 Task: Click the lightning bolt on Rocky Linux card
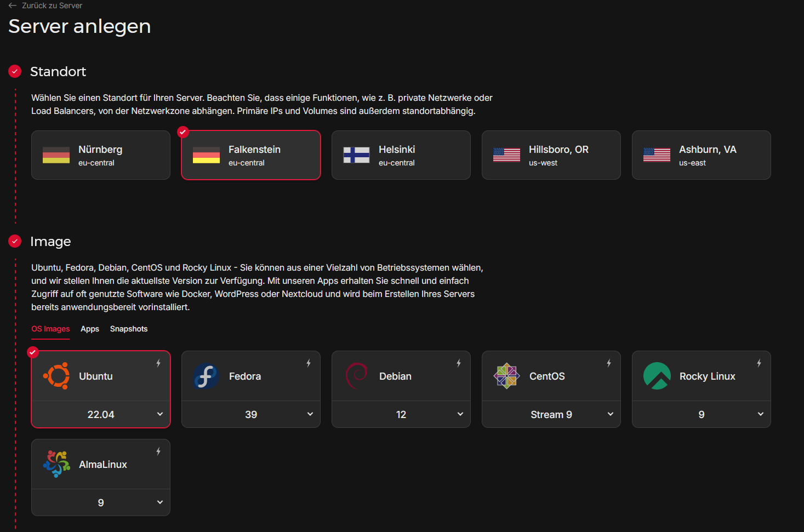click(x=759, y=363)
